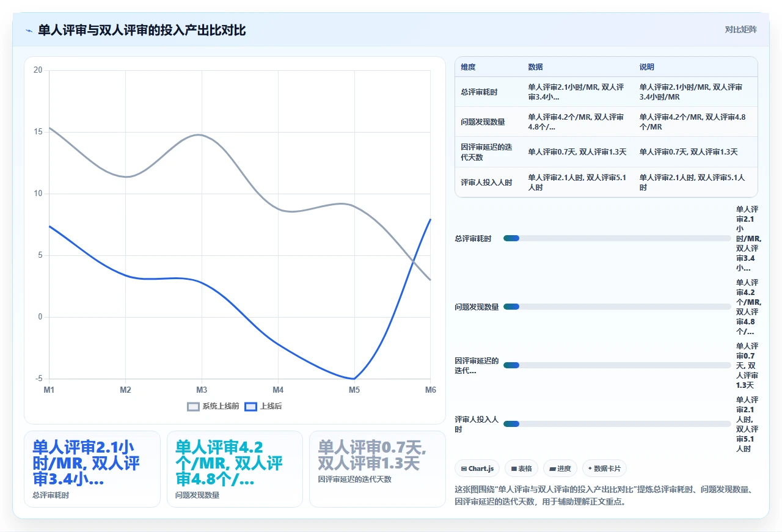This screenshot has height=532, width=782.
Task: Click the M4 x-axis label
Action: click(278, 390)
